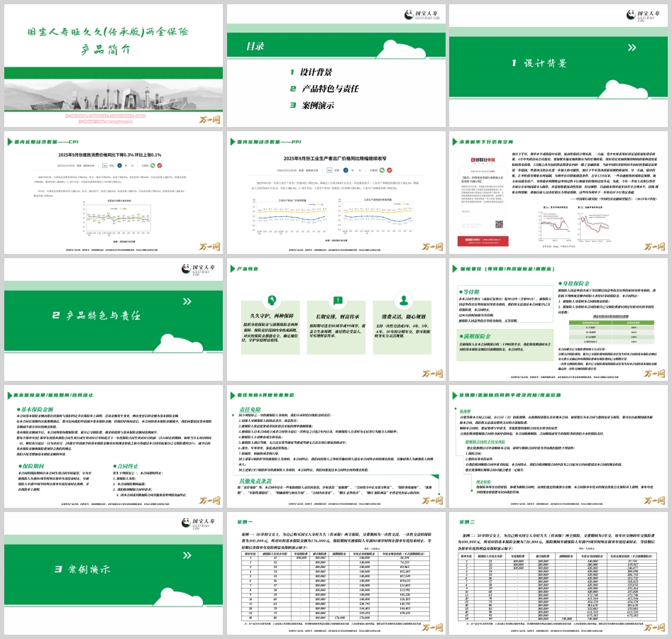672x639 pixels.
Task: Click the person icon above 缴费灵活
Action: (404, 299)
